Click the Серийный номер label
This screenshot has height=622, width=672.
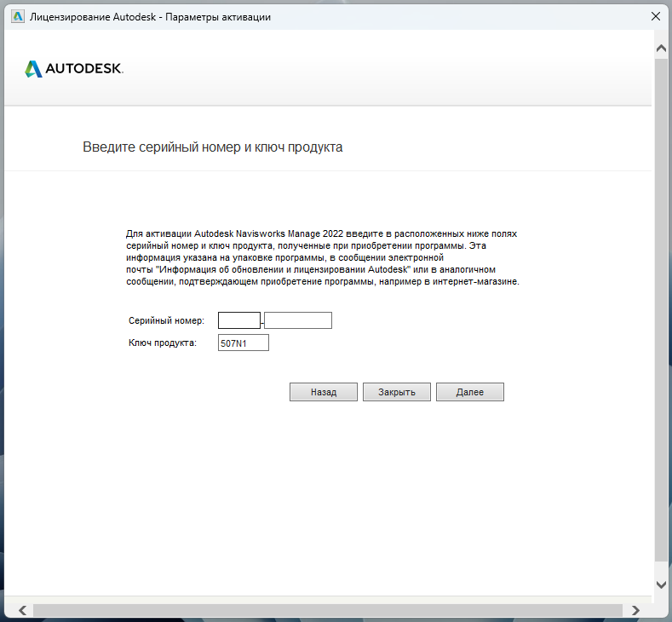[x=166, y=320]
